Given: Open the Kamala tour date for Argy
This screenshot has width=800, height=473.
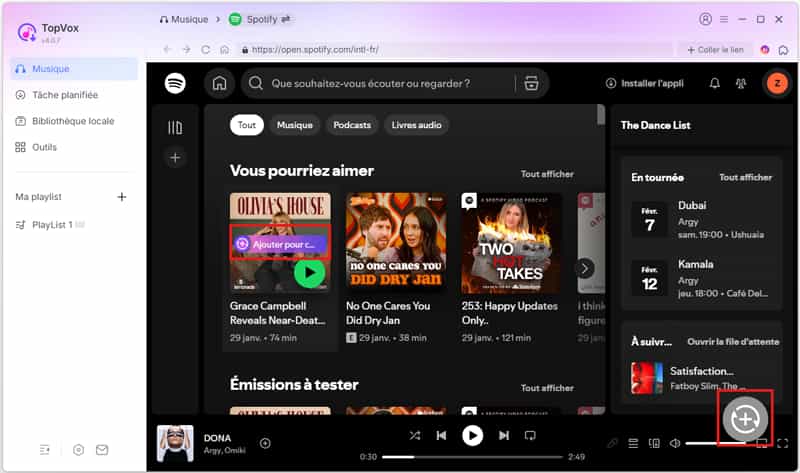Looking at the screenshot, I should point(702,278).
